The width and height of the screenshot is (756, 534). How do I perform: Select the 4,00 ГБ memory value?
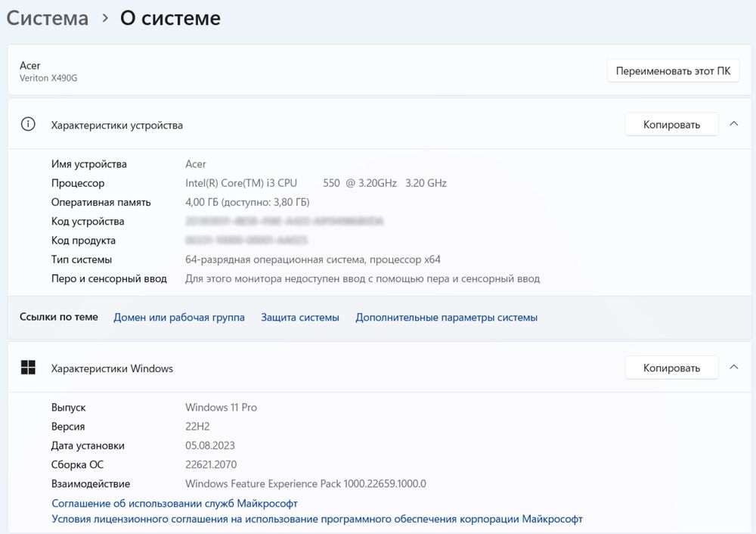[247, 202]
